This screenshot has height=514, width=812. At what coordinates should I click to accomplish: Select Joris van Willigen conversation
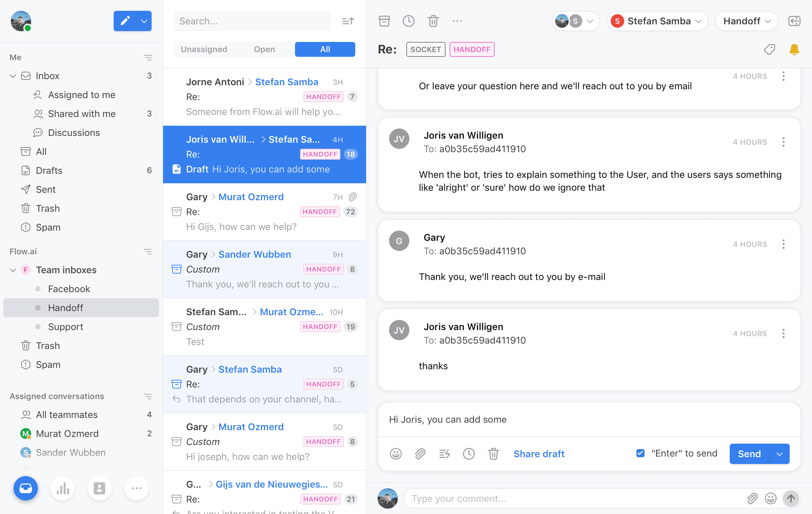pos(265,154)
